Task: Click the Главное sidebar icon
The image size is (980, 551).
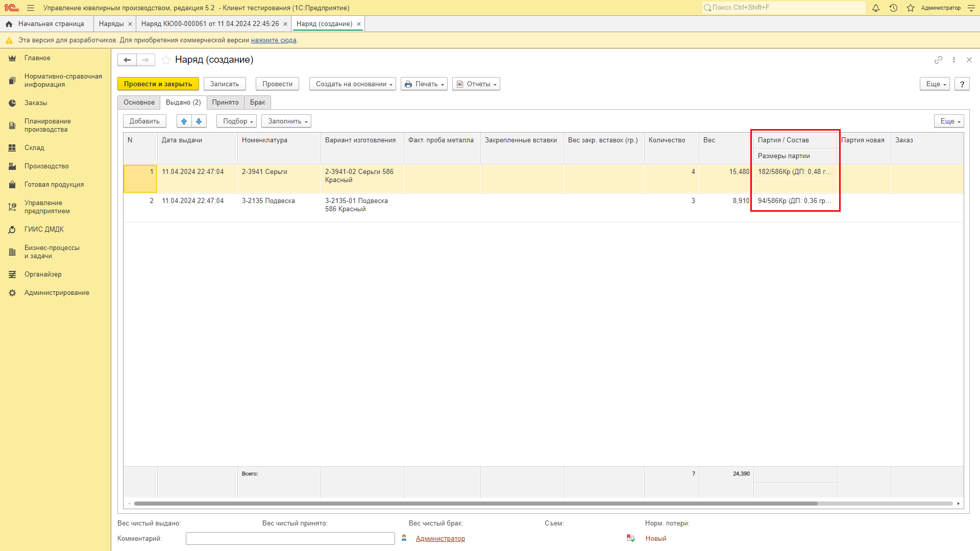Action: point(12,58)
